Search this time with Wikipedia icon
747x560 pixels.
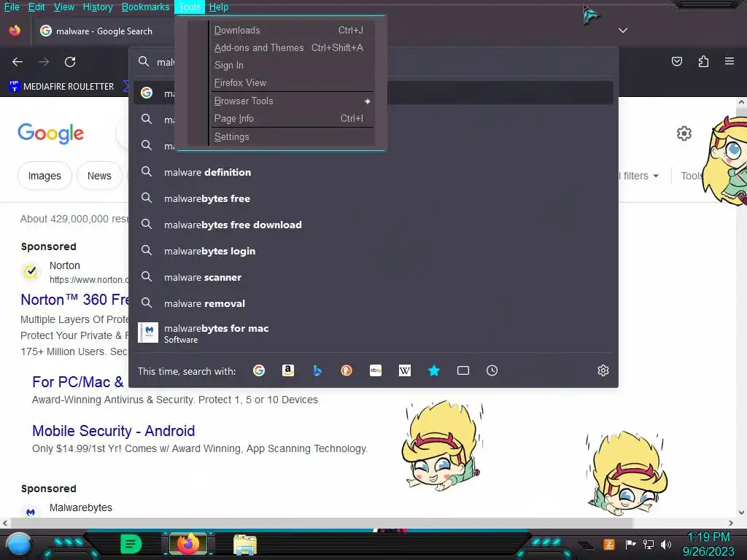click(404, 370)
